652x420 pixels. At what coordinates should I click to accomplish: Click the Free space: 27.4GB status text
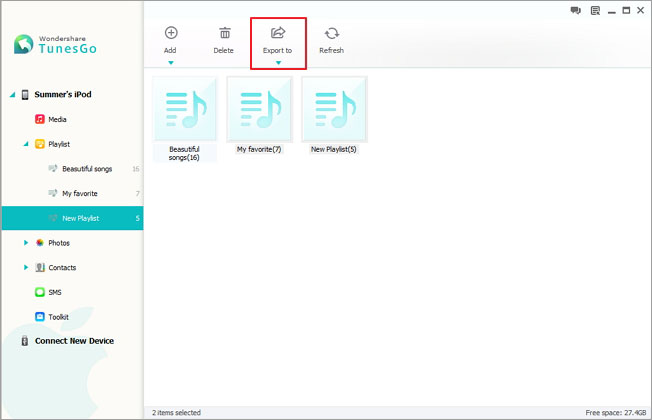(616, 413)
